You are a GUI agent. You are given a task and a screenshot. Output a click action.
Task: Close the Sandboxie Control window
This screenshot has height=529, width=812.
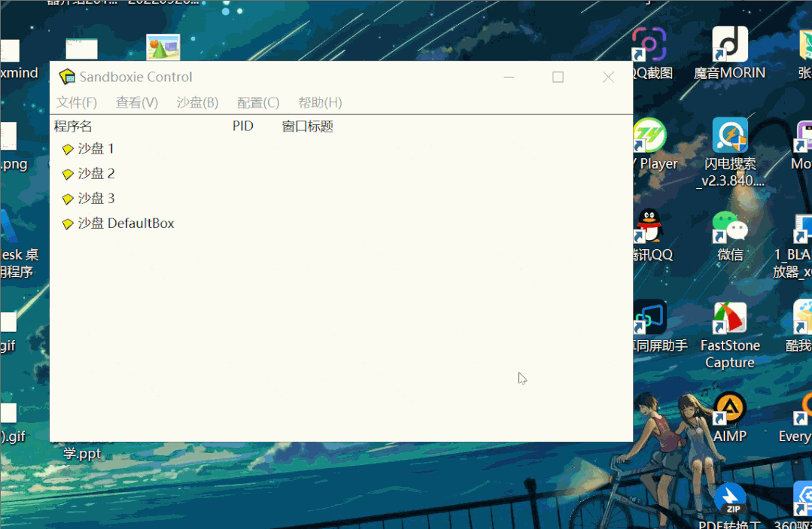tap(609, 77)
